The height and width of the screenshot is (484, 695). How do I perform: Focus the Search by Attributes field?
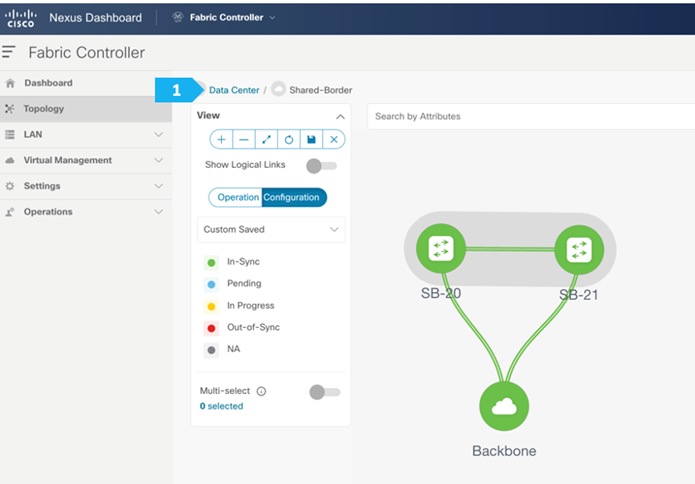pos(531,117)
